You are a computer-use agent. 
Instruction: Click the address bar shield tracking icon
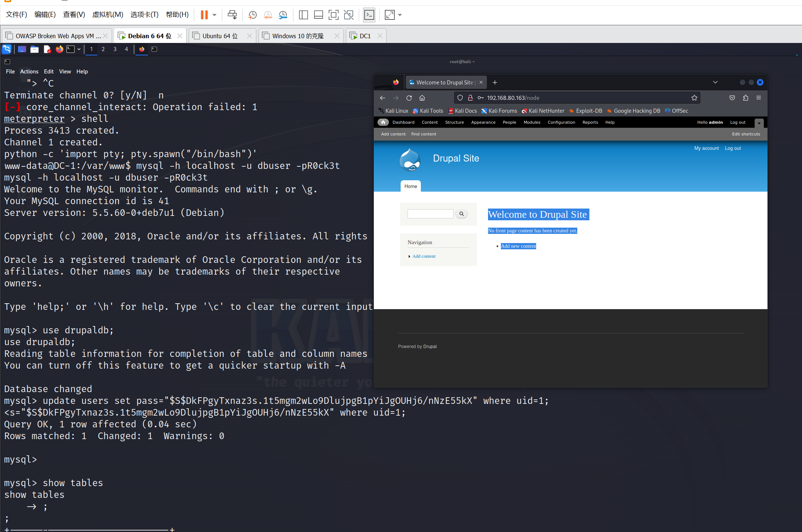tap(460, 98)
